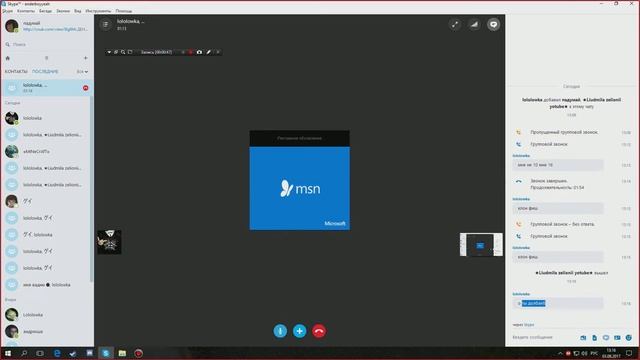Open Windows taskbar search magnifier
The width and height of the screenshot is (640, 360).
(x=24, y=353)
